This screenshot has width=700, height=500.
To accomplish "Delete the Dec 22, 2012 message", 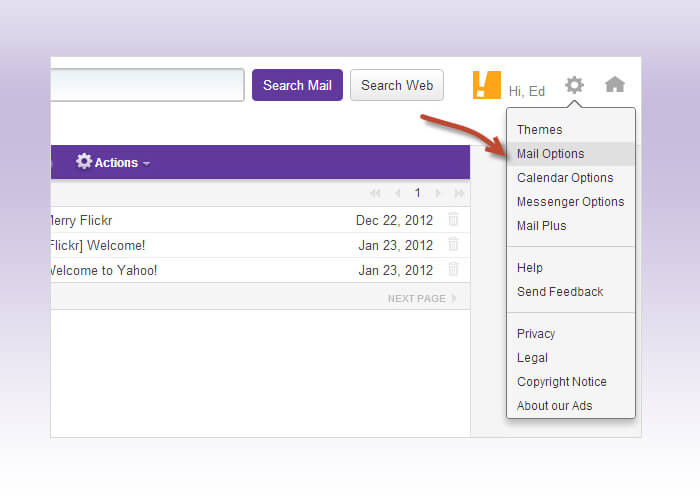I will (x=453, y=219).
